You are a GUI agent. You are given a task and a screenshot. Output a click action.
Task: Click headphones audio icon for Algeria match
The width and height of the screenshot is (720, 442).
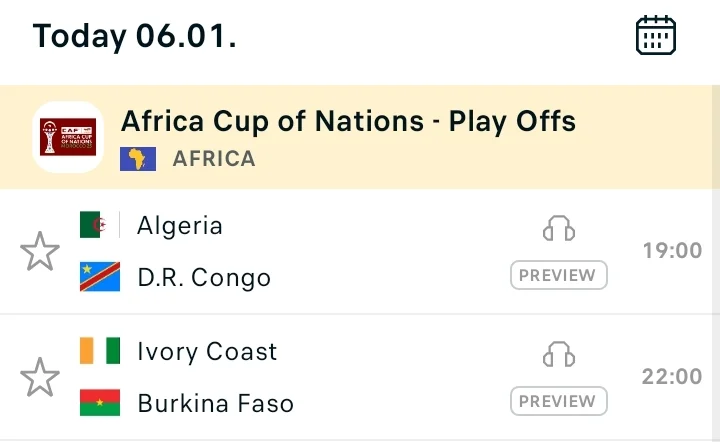pos(559,229)
